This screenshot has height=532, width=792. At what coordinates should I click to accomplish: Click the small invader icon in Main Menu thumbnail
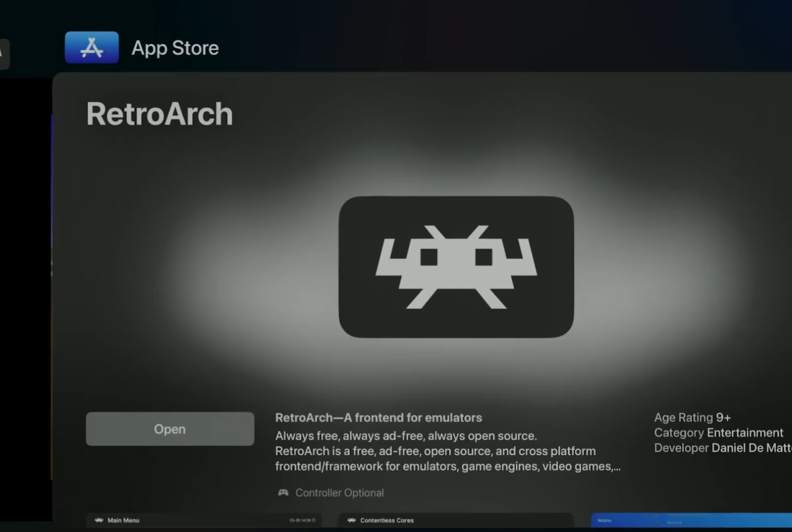click(x=99, y=520)
